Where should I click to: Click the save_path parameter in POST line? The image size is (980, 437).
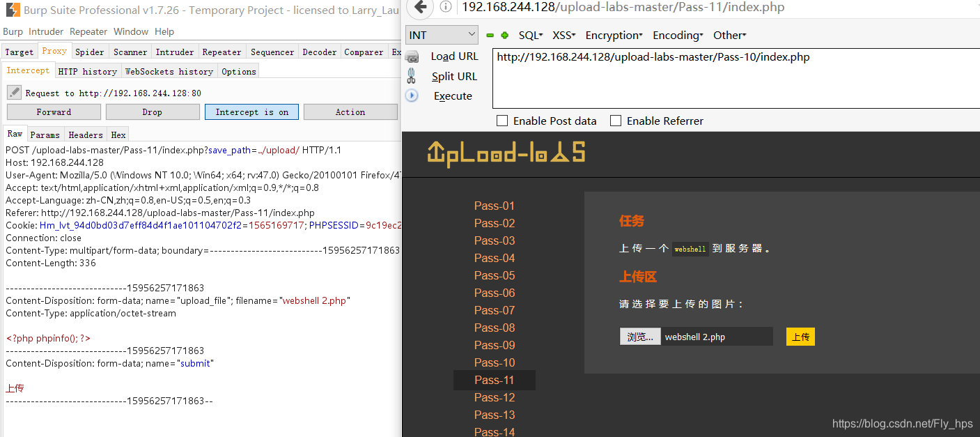click(227, 150)
